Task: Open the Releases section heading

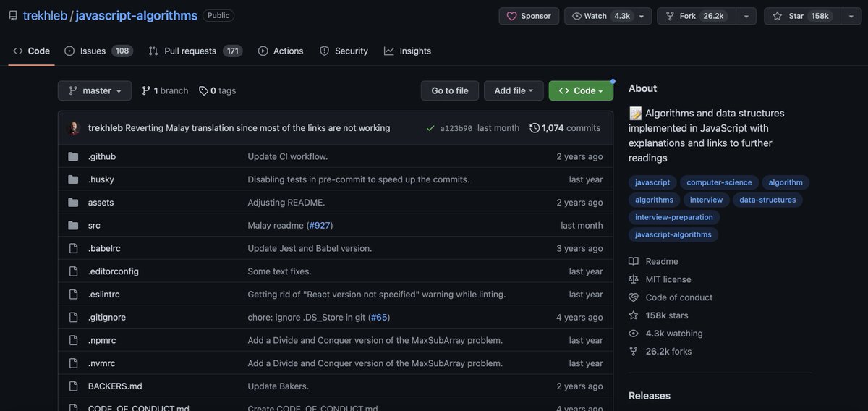Action: [x=650, y=396]
